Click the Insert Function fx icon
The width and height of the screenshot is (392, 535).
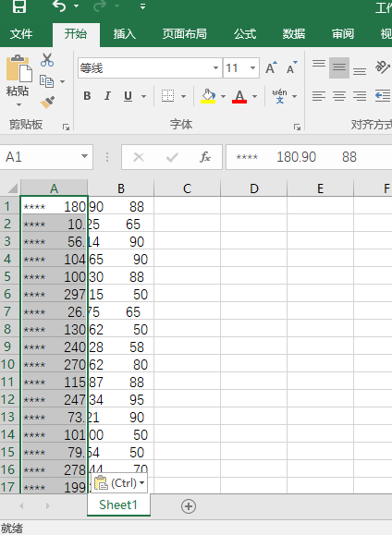click(205, 157)
